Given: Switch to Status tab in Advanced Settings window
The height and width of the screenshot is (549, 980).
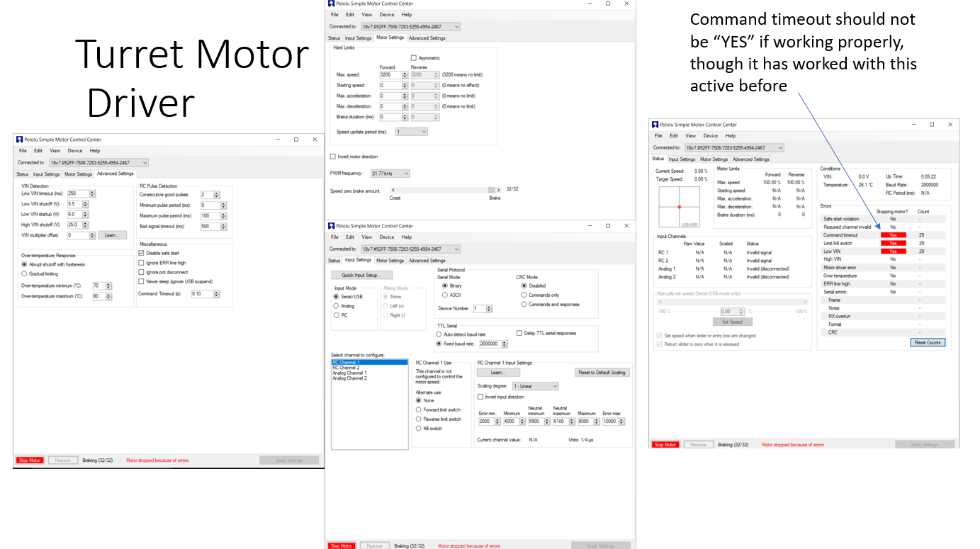Looking at the screenshot, I should coord(22,174).
